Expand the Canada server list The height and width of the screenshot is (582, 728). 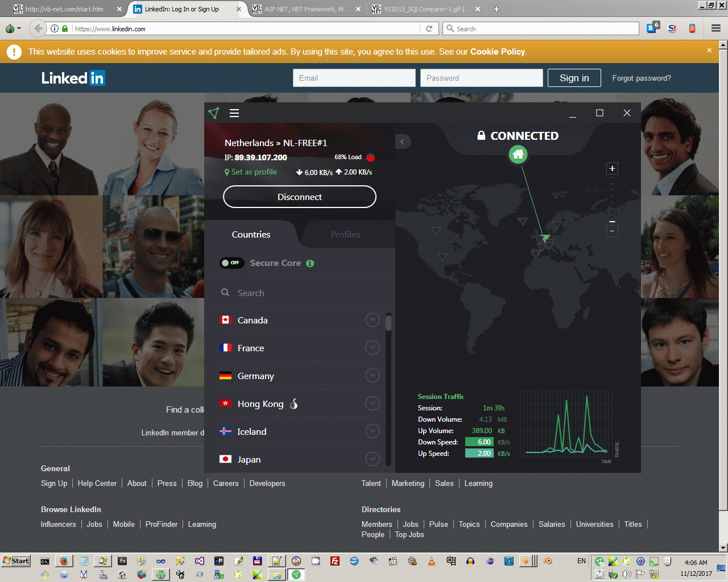[x=373, y=320]
